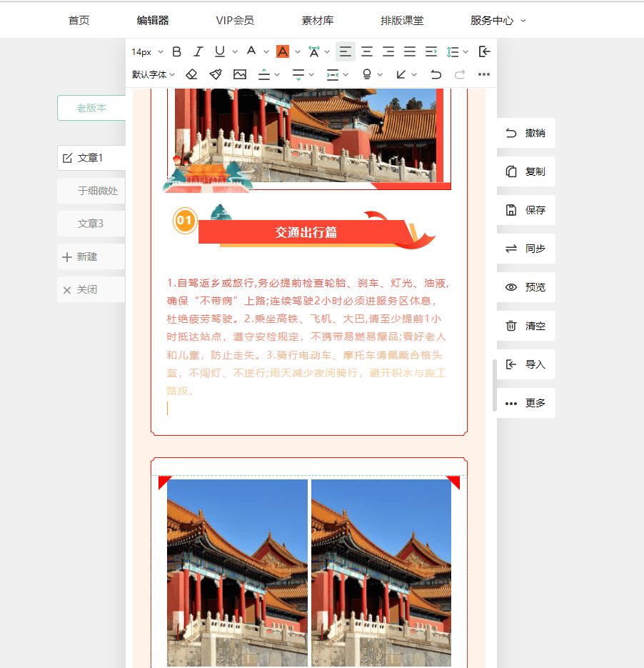Apply center alignment to text

[x=367, y=51]
